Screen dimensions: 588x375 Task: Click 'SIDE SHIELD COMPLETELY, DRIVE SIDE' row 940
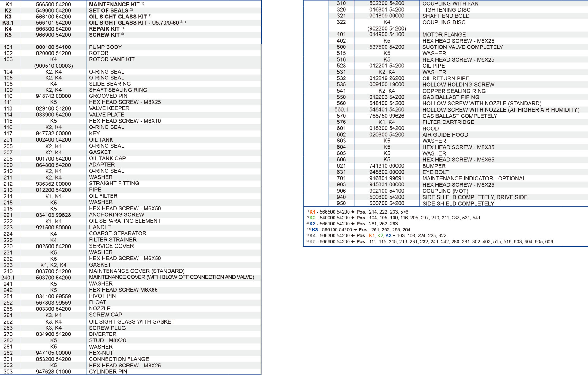coord(475,197)
